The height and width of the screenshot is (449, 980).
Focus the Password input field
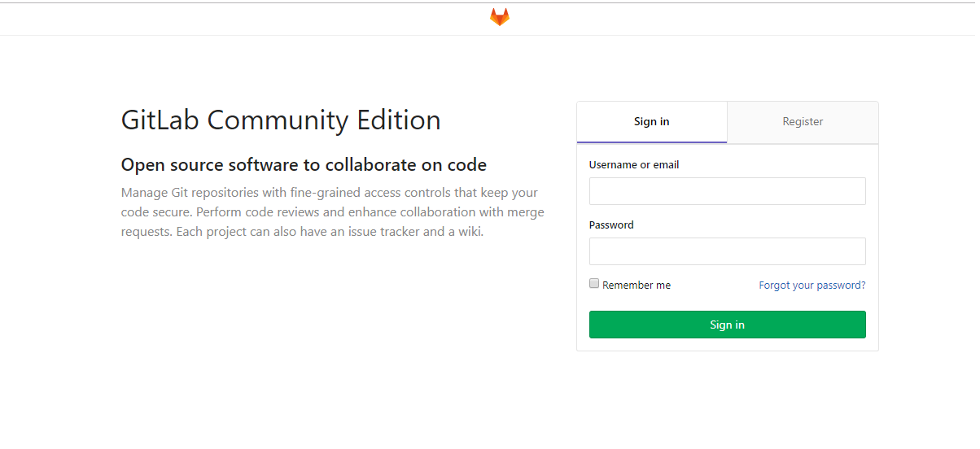coord(728,251)
